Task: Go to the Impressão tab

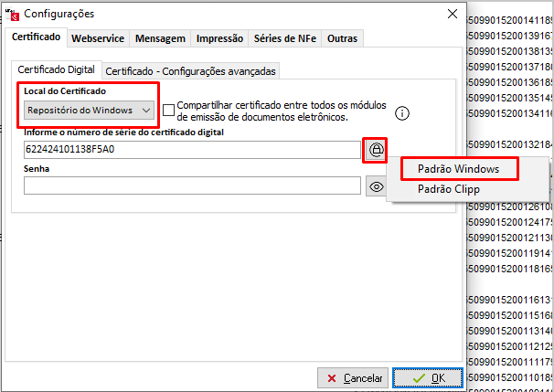Action: 219,38
